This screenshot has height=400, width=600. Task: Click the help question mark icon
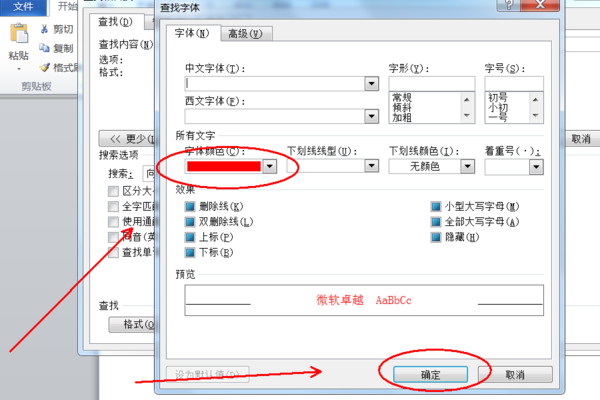pyautogui.click(x=509, y=5)
